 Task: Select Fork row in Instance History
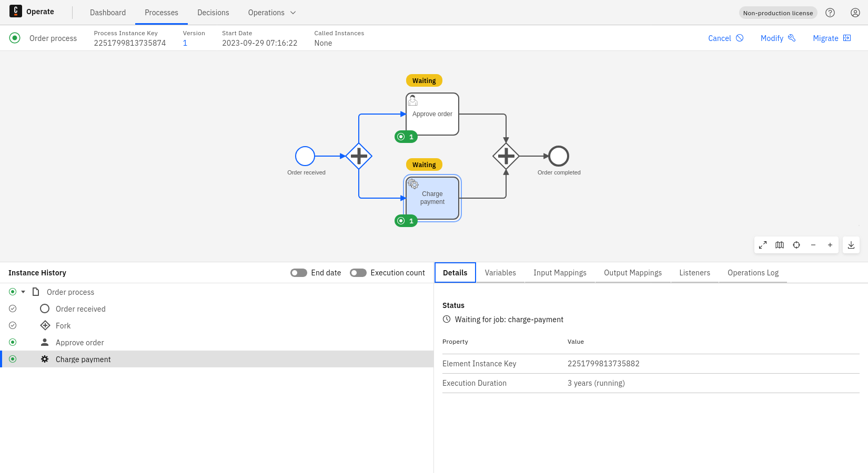(x=217, y=325)
